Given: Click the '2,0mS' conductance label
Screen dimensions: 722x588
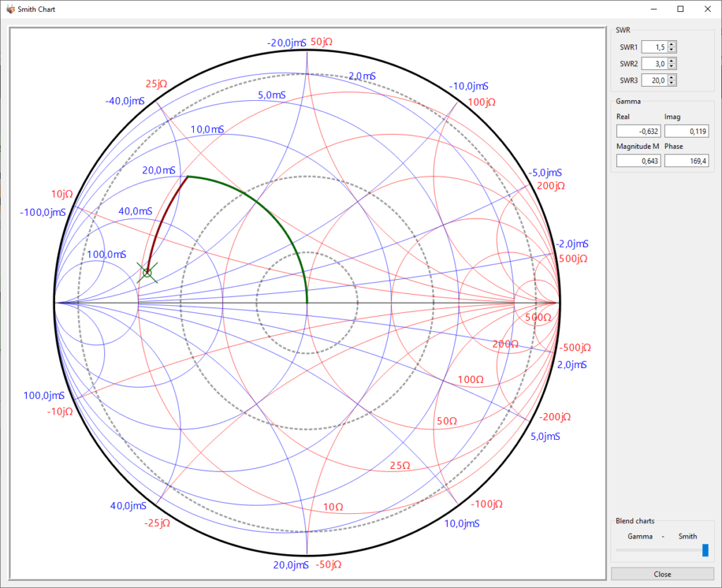Looking at the screenshot, I should pyautogui.click(x=362, y=76).
